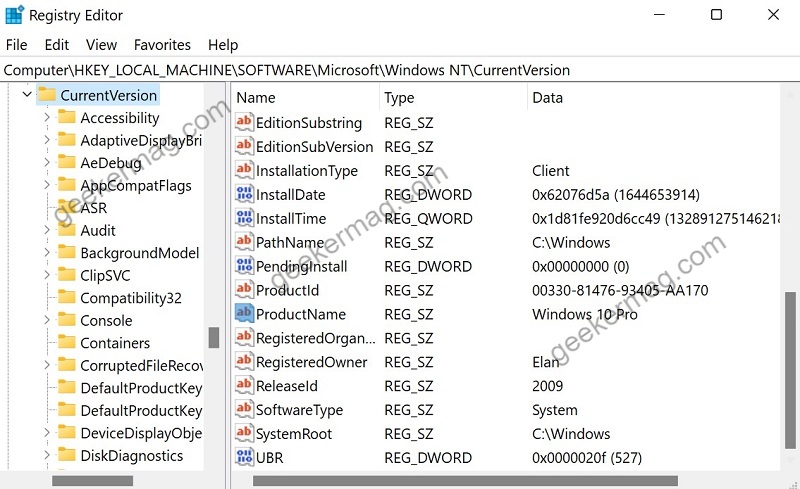Select the Compatibility32 key
The image size is (800, 489).
pos(131,298)
